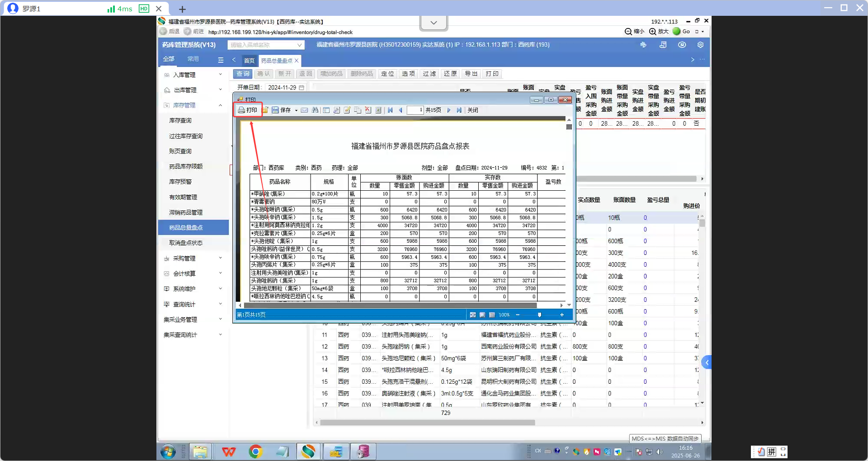Send report by email envelope icon
This screenshot has width=868, height=461.
coord(304,110)
